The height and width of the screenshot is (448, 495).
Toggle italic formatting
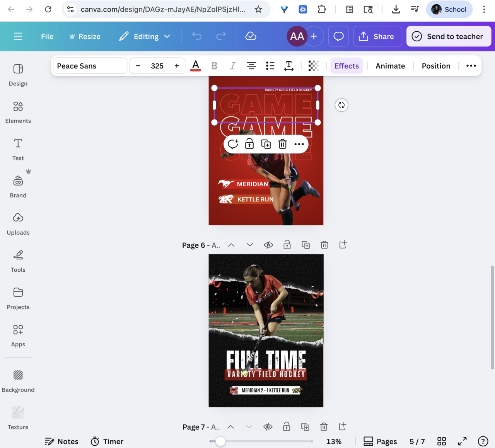tap(233, 66)
